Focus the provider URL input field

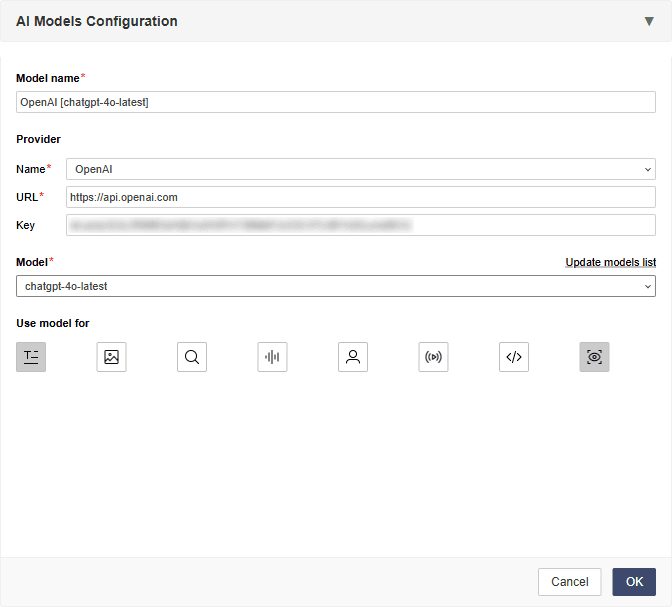(361, 197)
